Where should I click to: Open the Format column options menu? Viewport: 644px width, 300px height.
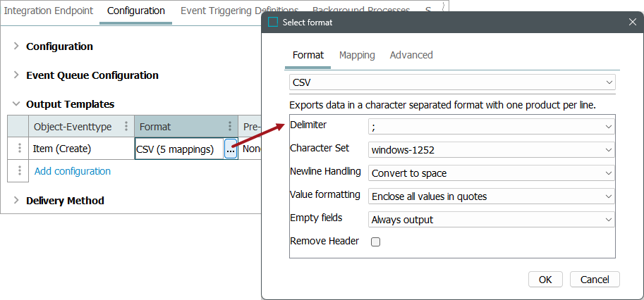pyautogui.click(x=230, y=126)
